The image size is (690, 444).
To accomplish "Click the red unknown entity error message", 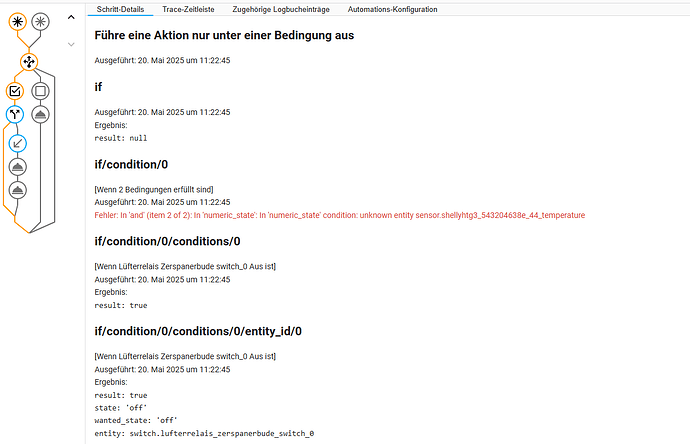I will pyautogui.click(x=339, y=215).
